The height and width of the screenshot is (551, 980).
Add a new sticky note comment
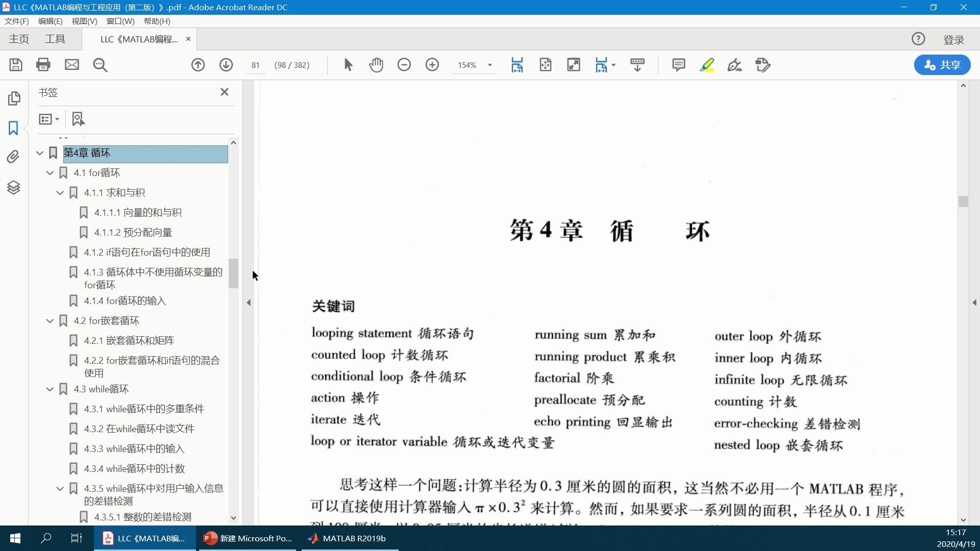click(678, 65)
